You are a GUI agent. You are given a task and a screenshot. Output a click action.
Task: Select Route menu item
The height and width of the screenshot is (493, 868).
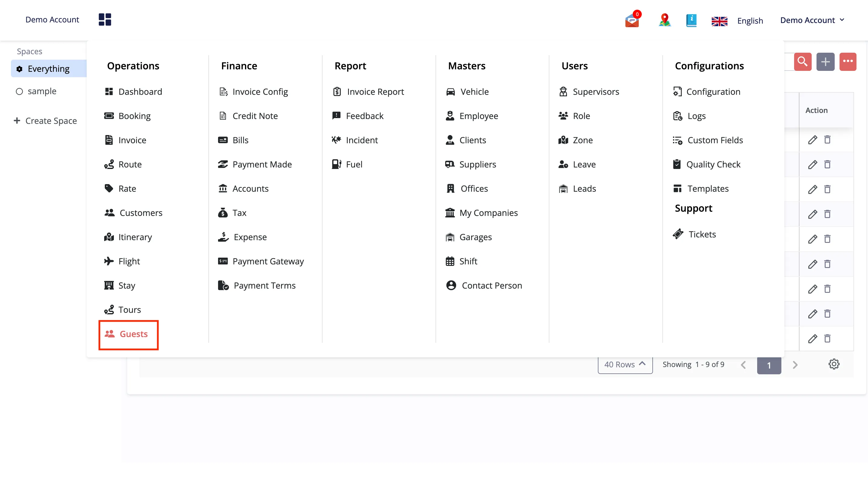pyautogui.click(x=123, y=164)
